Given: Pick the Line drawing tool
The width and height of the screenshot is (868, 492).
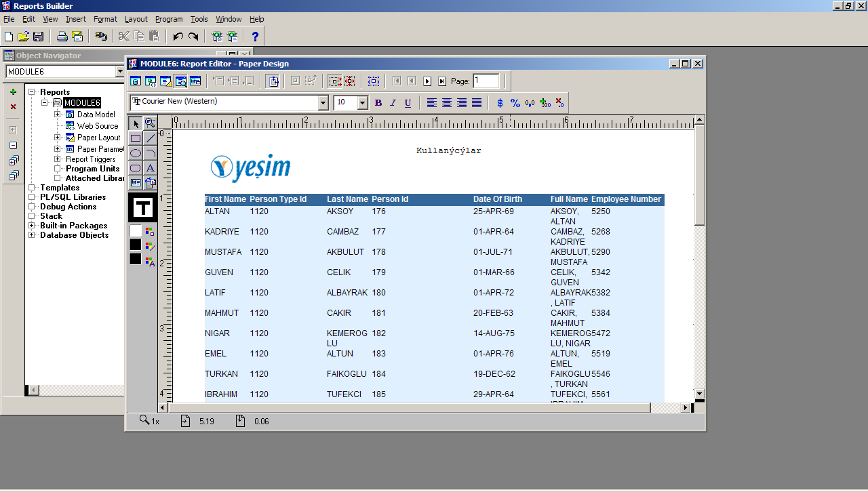Looking at the screenshot, I should [150, 138].
